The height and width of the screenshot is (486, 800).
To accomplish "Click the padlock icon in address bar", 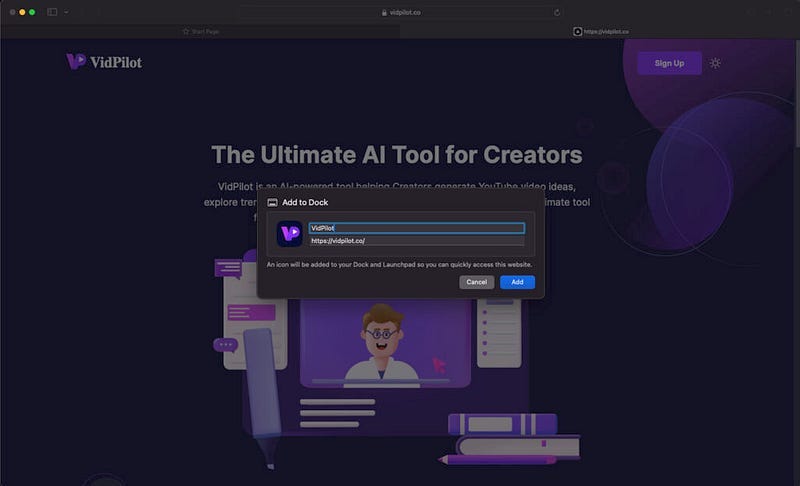I will (x=384, y=12).
